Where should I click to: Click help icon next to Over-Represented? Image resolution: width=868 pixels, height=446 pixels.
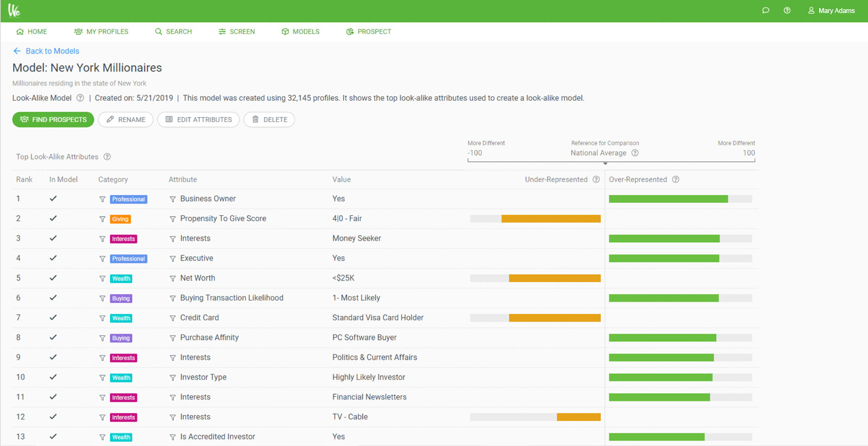click(676, 179)
